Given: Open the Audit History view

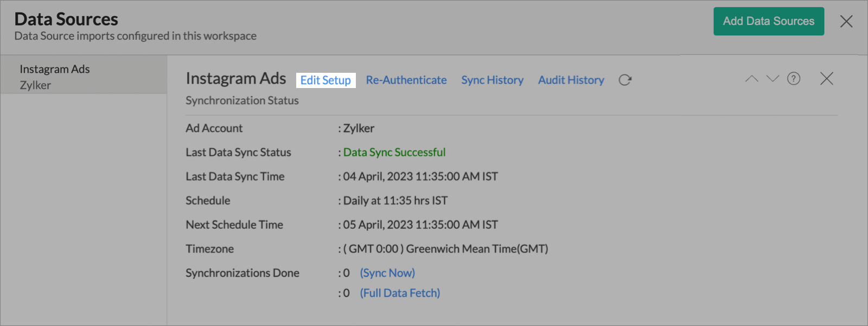Looking at the screenshot, I should pos(571,80).
